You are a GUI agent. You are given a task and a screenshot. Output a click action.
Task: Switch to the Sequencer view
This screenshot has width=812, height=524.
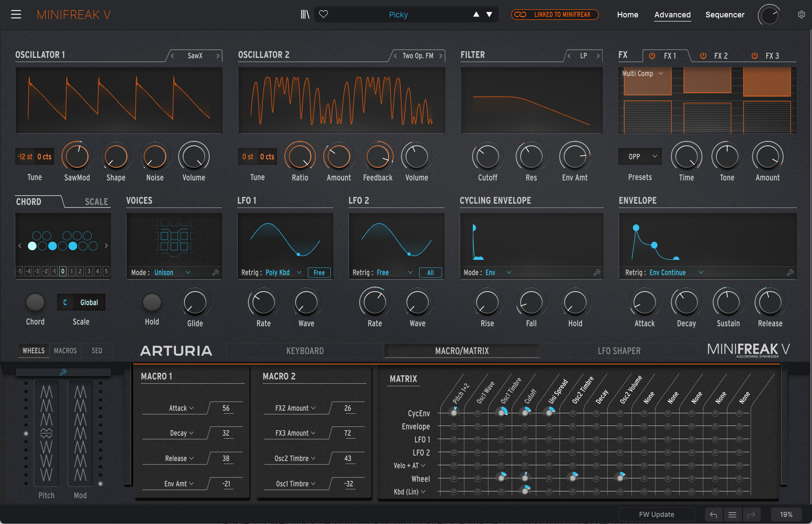point(725,14)
